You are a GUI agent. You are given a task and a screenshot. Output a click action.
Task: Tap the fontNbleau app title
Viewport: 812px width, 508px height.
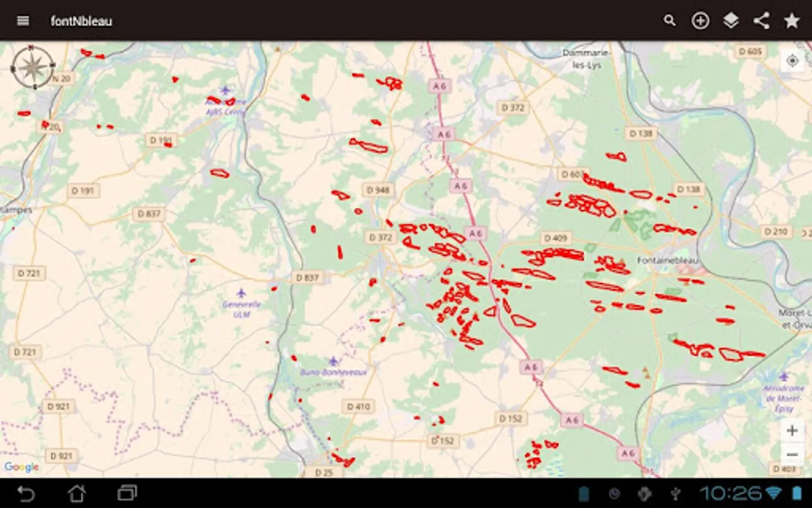[x=81, y=21]
